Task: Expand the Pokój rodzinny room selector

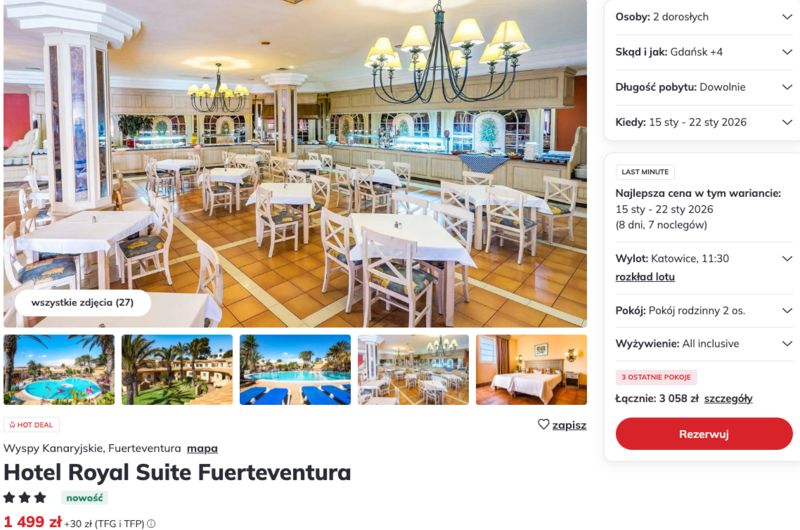Action: coord(704,311)
